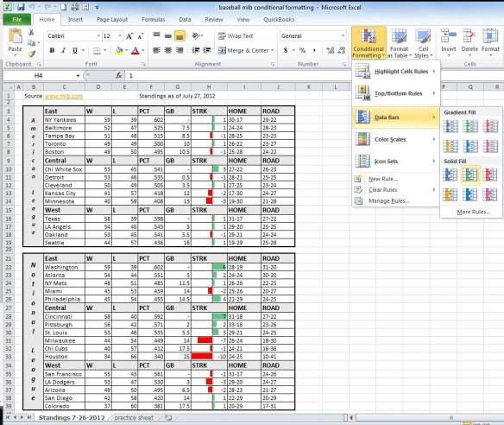Screen dimensions: 504x425
Task: Click the accounting dollar format icon
Action: click(286, 50)
